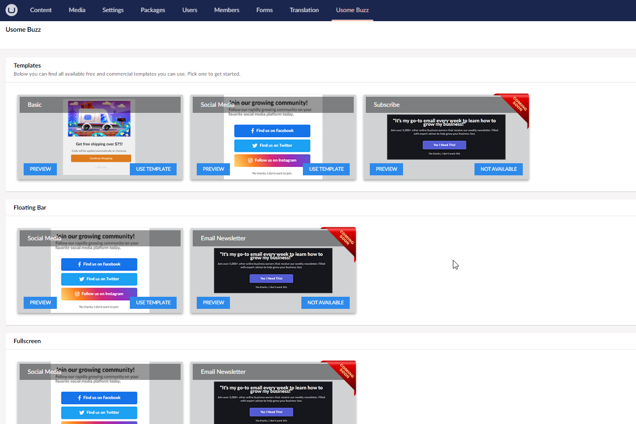The image size is (636, 424).
Task: Go to the Media section
Action: 77,10
